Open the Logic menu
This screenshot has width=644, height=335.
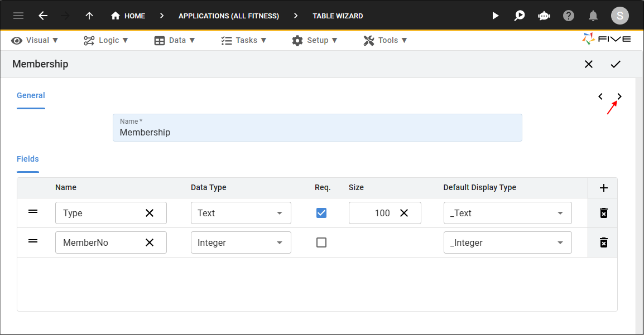pyautogui.click(x=106, y=40)
